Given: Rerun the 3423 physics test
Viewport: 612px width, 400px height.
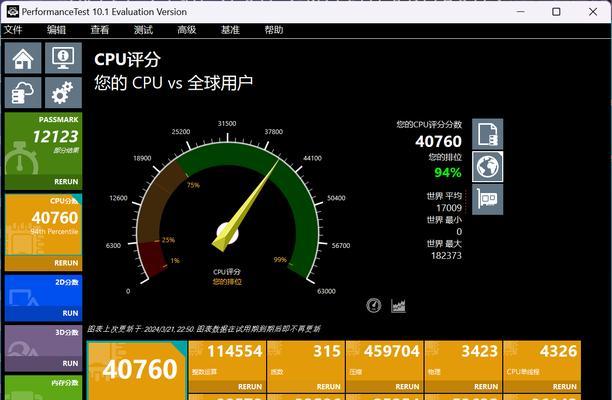Looking at the screenshot, I should [486, 387].
